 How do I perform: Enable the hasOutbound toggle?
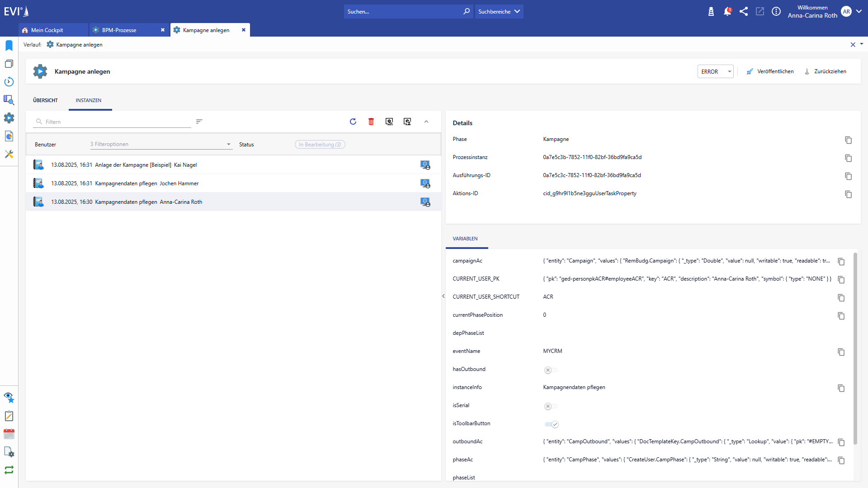[x=551, y=370]
